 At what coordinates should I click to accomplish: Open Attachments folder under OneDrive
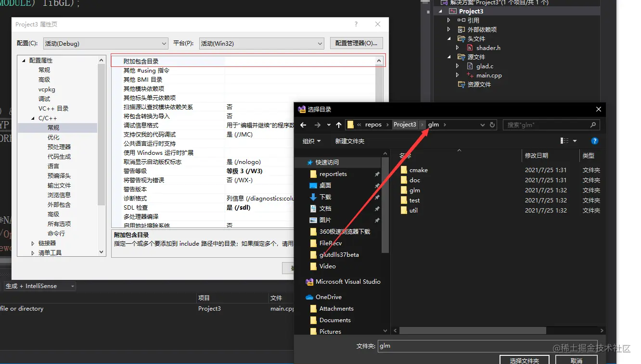[x=336, y=308]
